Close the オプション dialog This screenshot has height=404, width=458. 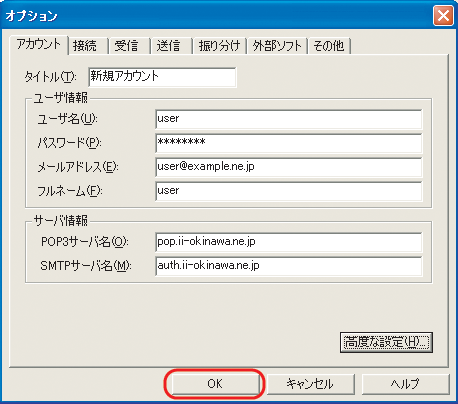443,15
